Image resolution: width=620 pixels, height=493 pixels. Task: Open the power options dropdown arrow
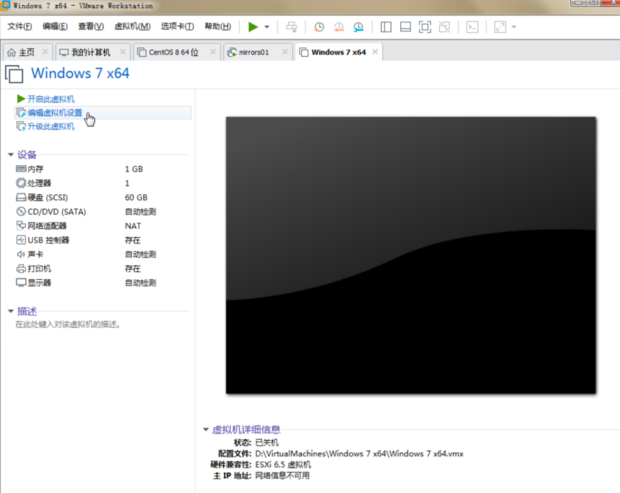pos(267,27)
